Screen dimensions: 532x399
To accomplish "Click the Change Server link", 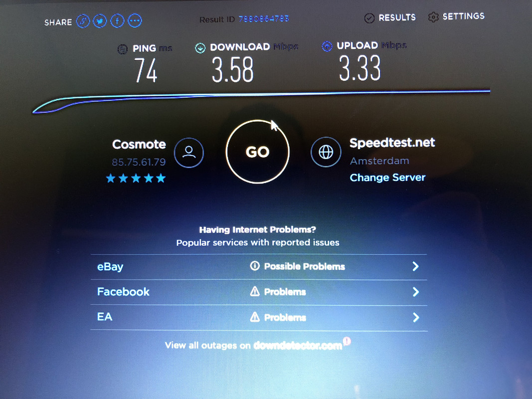I will pyautogui.click(x=387, y=178).
